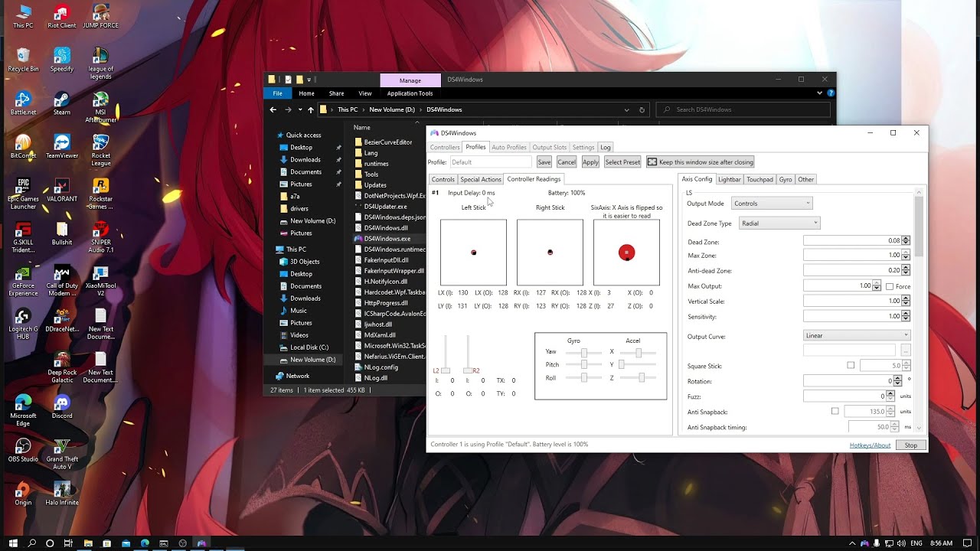Open the Special Actions tab

click(481, 179)
